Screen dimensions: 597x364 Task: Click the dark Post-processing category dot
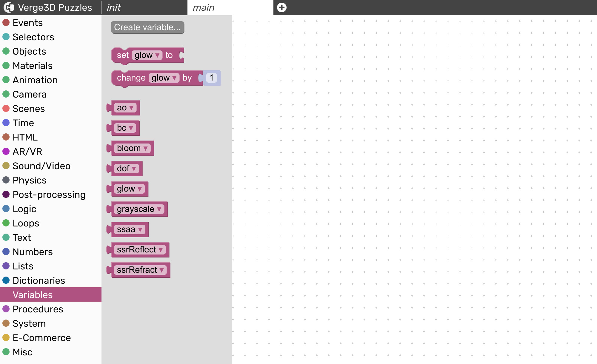click(6, 194)
